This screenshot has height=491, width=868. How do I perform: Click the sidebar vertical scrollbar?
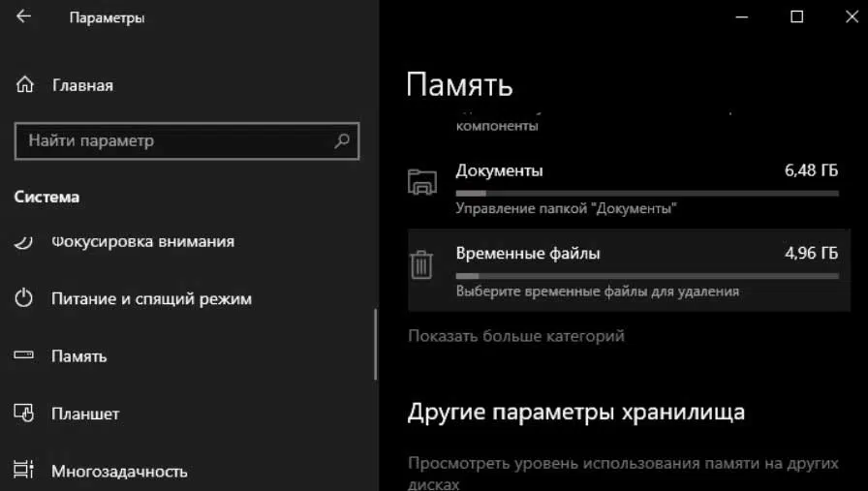pos(376,345)
